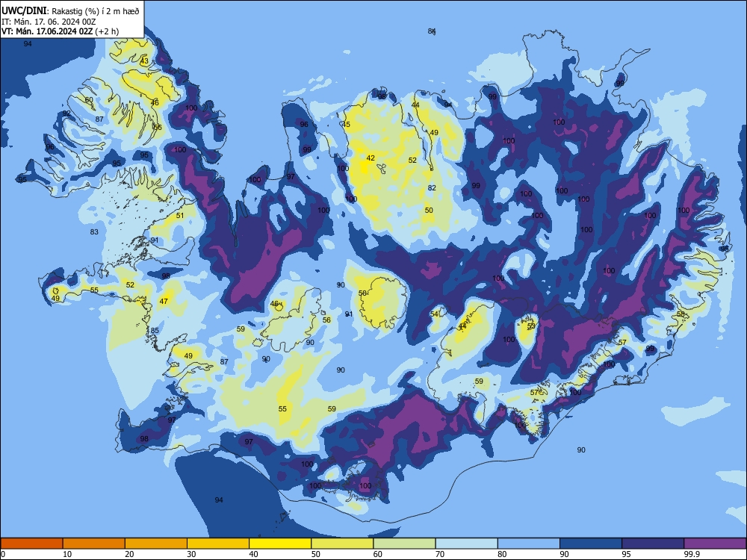The width and height of the screenshot is (747, 560).
Task: Click the 'VT: Mán. 17.06.2024 02Z' valid time
Action: point(47,31)
